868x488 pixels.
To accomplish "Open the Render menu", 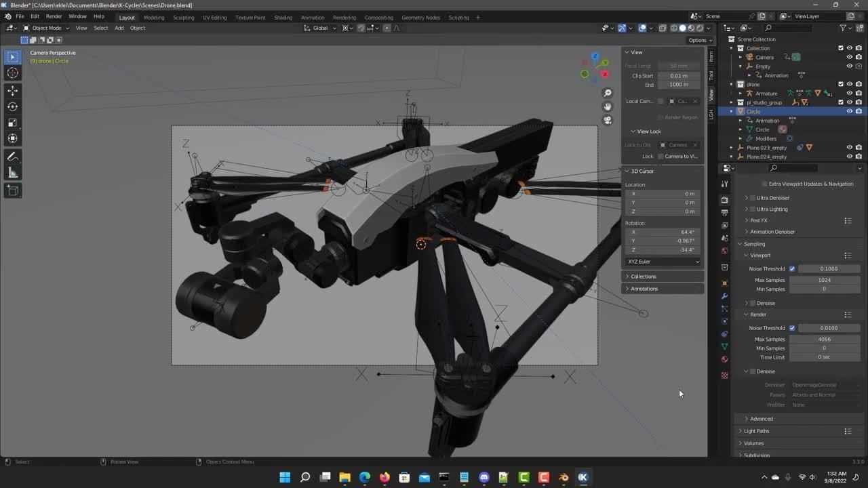I will click(54, 16).
